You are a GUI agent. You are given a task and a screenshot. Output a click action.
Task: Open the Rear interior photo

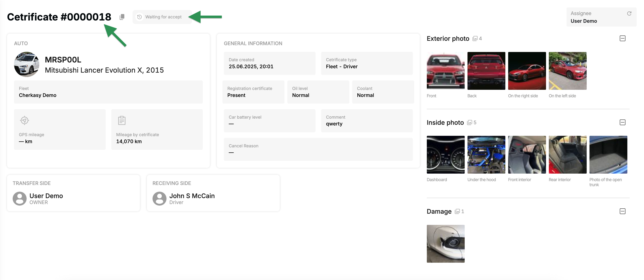pyautogui.click(x=568, y=155)
